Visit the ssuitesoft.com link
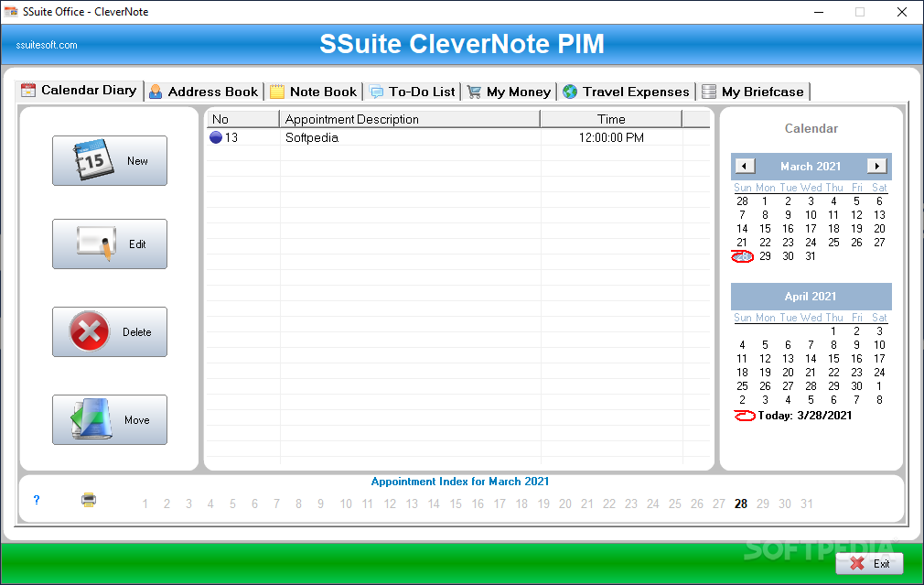Image resolution: width=924 pixels, height=585 pixels. [47, 45]
